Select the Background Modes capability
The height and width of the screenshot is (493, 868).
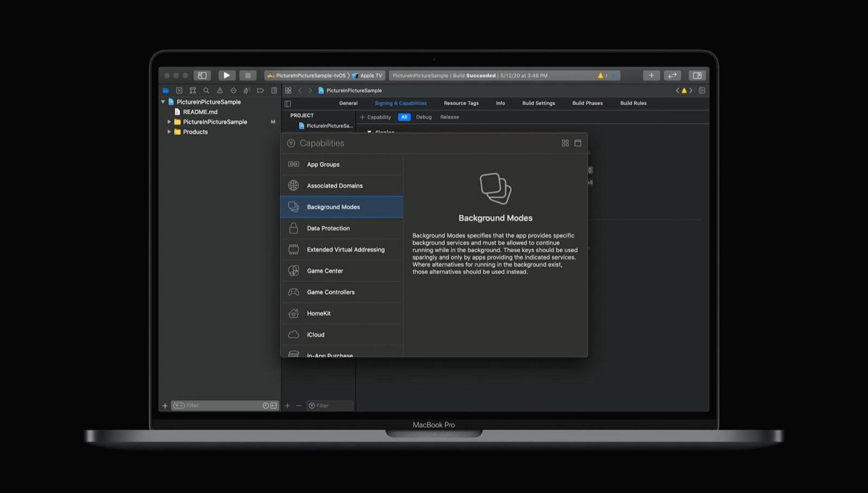click(342, 207)
